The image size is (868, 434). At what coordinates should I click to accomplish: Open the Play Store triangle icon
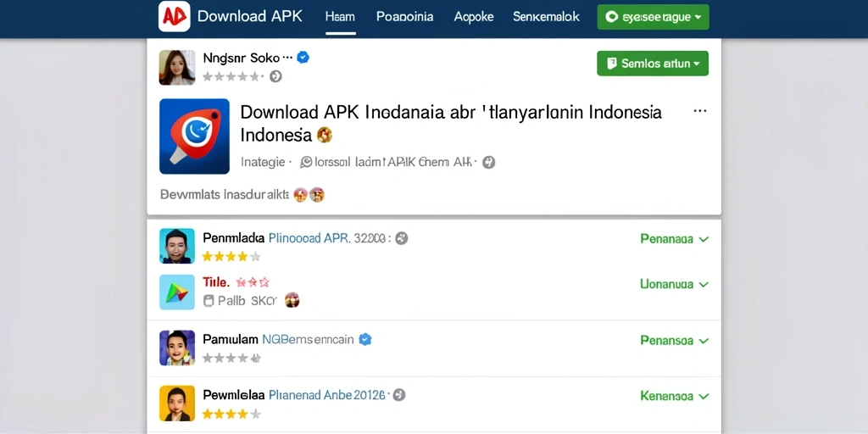[177, 292]
